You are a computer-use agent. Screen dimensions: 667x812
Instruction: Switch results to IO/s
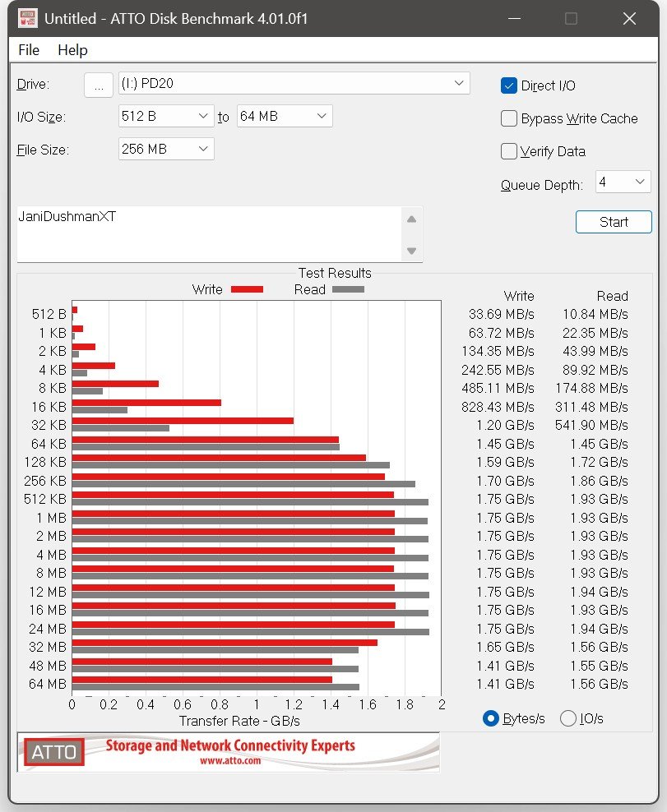568,718
